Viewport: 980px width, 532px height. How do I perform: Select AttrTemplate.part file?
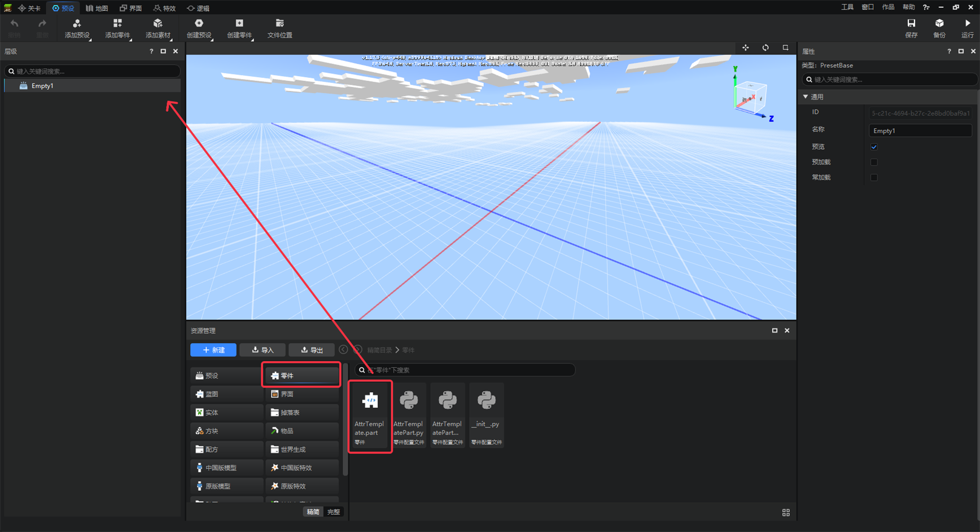(370, 416)
